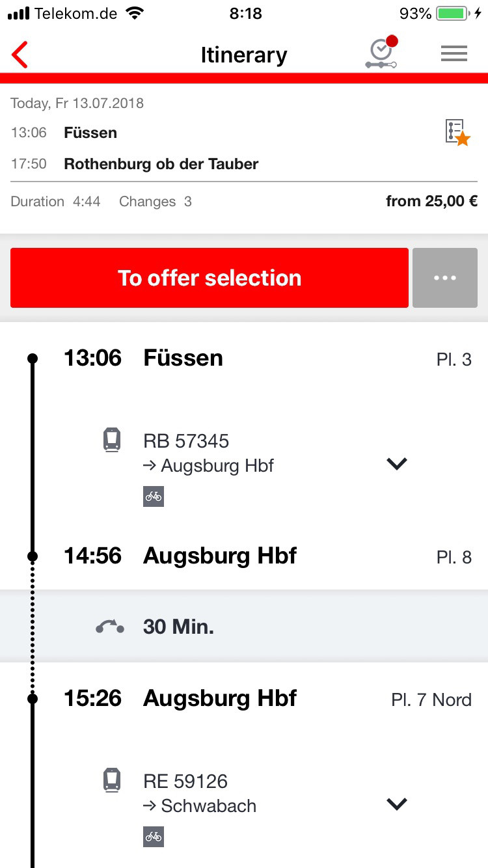Tap the 30 Min. transfer time row
The height and width of the screenshot is (868, 488).
pyautogui.click(x=244, y=627)
